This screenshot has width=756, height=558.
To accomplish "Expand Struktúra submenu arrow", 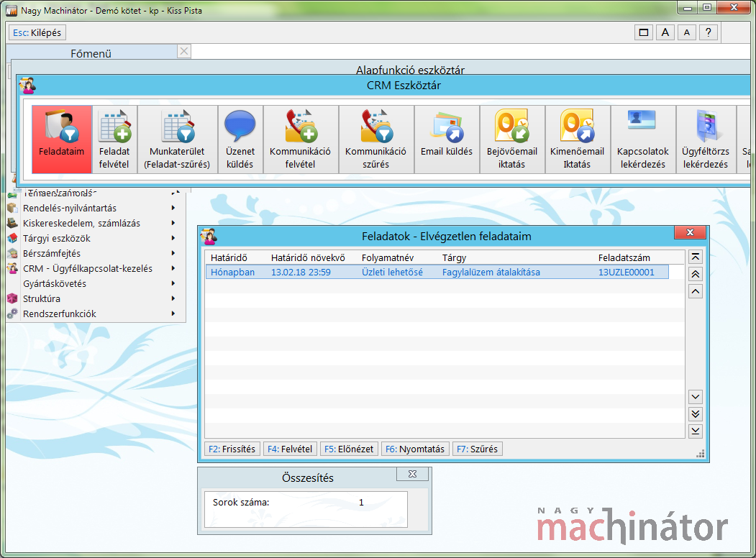I will 173,298.
